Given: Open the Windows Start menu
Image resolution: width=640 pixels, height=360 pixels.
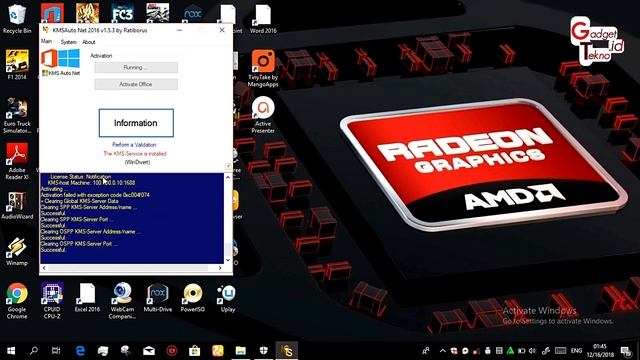Looking at the screenshot, I should click(11, 351).
